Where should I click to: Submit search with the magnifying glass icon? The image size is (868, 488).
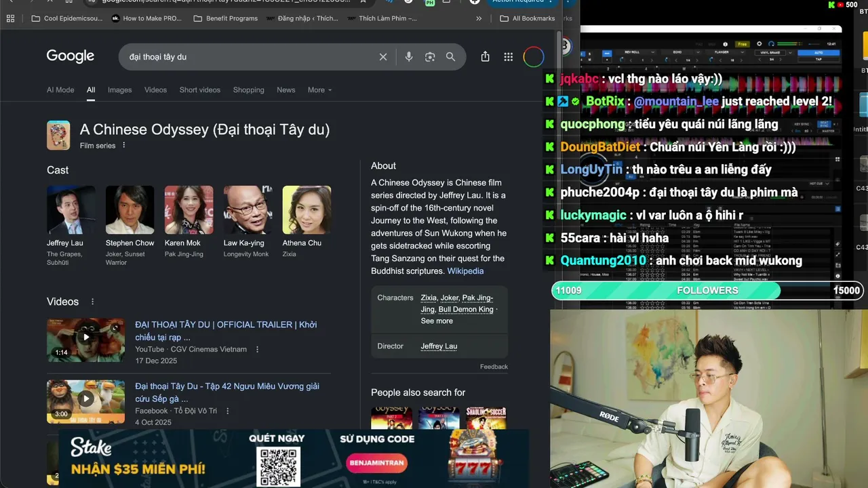(x=450, y=57)
